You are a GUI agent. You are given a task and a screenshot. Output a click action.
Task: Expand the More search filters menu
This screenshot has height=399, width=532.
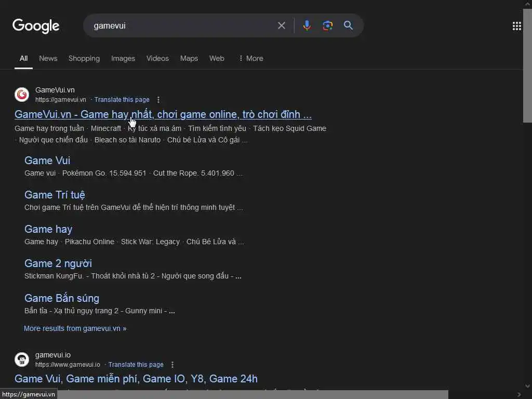251,58
